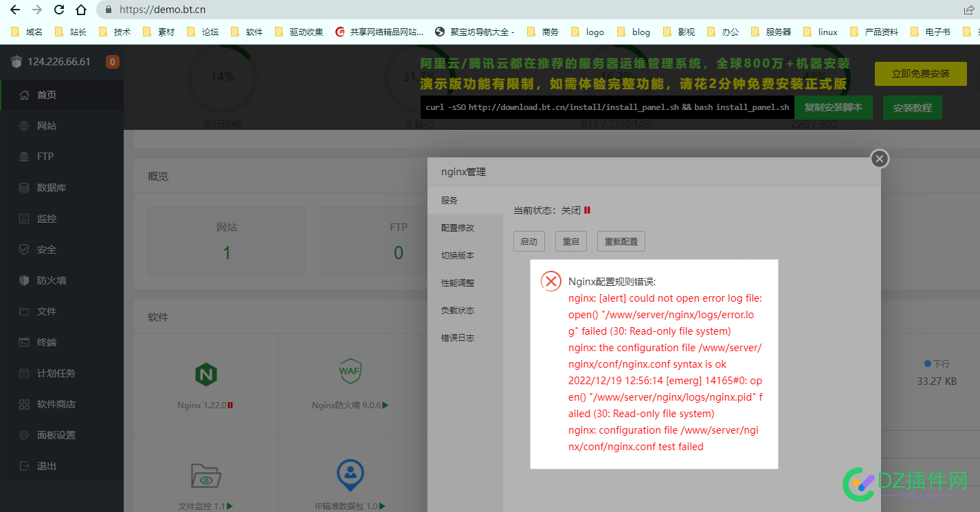Click the Nginx green hexagon icon
The width and height of the screenshot is (980, 512).
pos(206,374)
